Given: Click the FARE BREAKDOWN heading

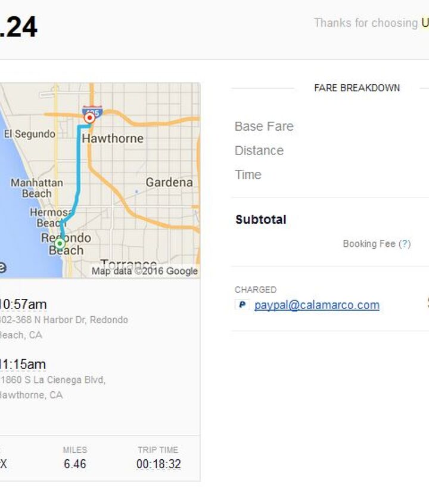Looking at the screenshot, I should 357,88.
